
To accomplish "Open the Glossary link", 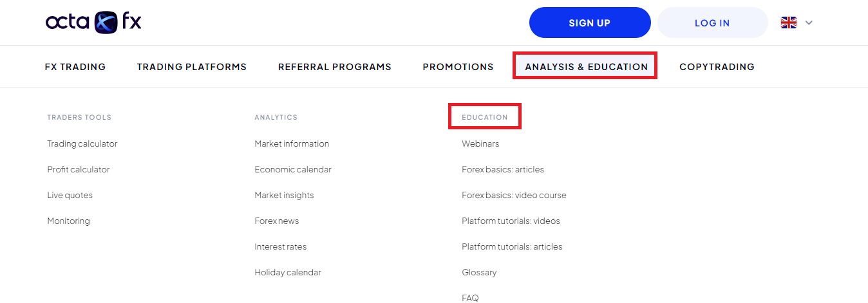I will [479, 273].
